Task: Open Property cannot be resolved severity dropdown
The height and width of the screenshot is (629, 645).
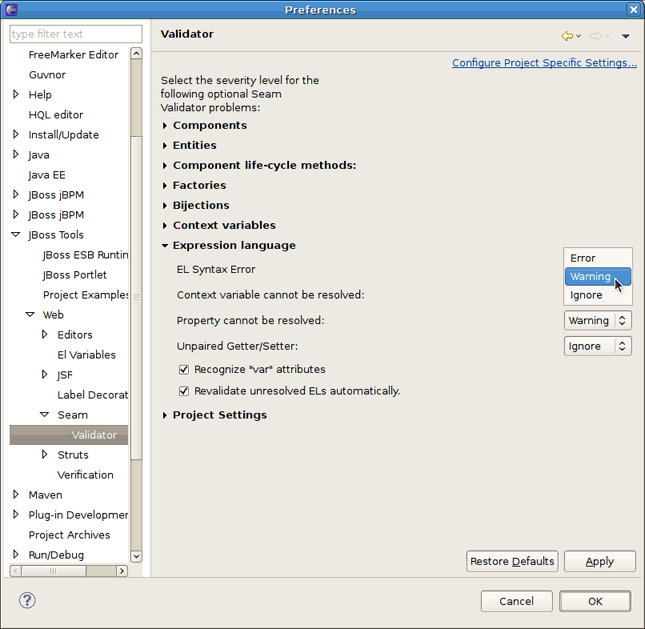Action: [597, 321]
